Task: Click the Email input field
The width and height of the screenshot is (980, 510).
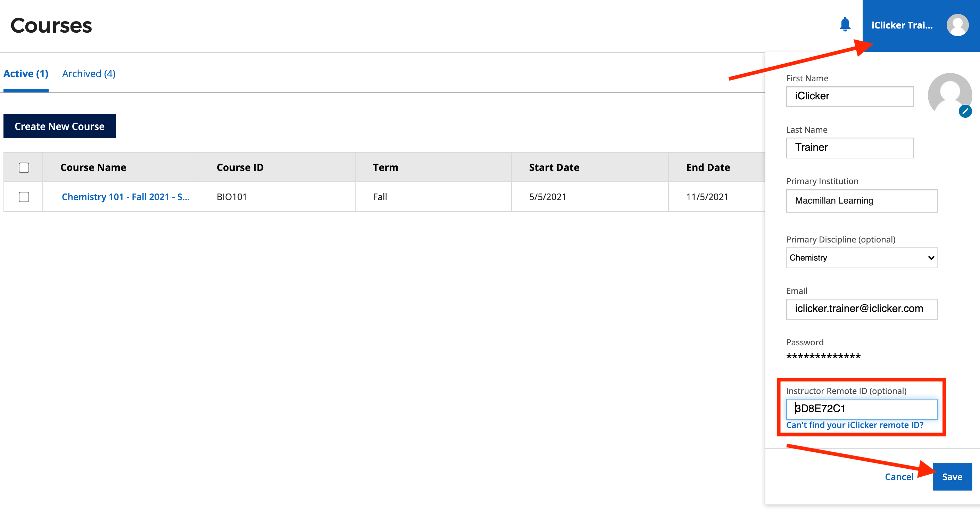Action: [x=861, y=309]
